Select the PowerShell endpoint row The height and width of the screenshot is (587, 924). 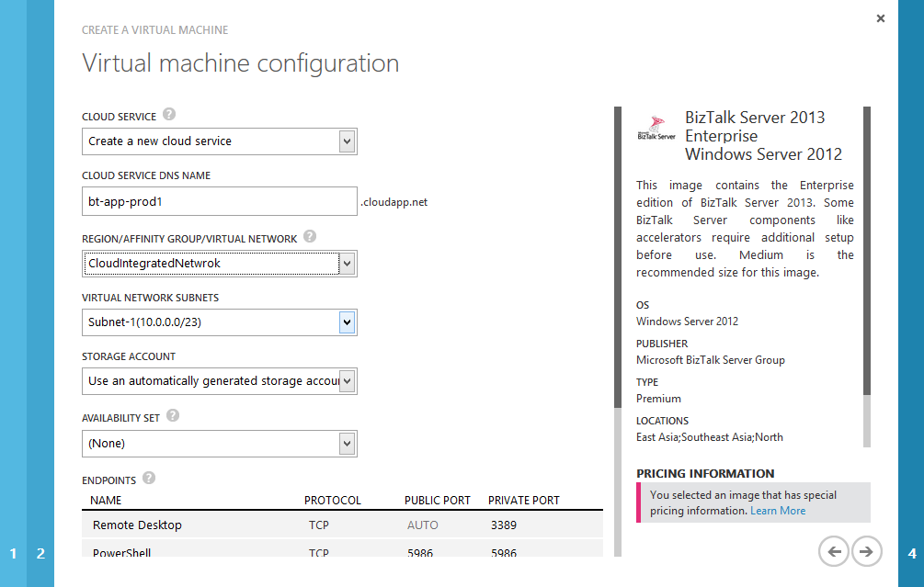tap(342, 550)
